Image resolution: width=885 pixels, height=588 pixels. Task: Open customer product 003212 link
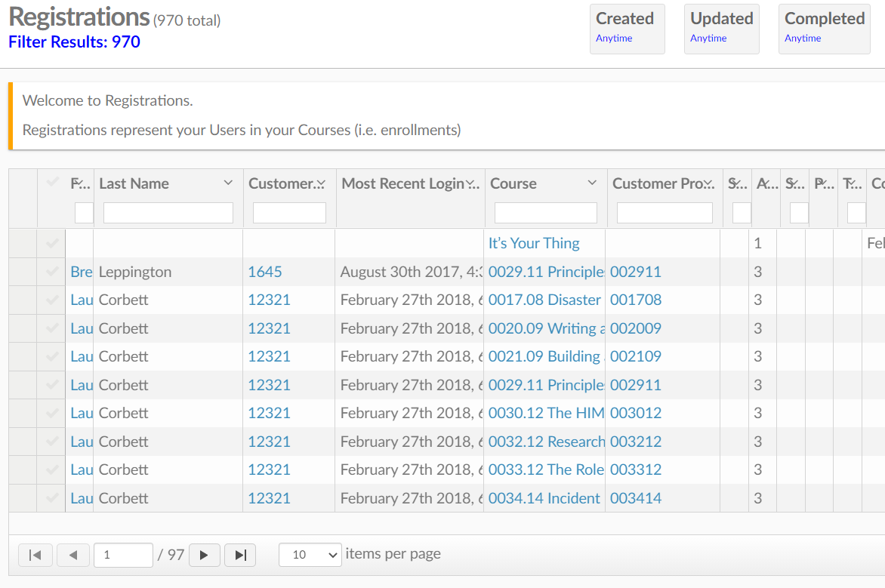coord(636,442)
